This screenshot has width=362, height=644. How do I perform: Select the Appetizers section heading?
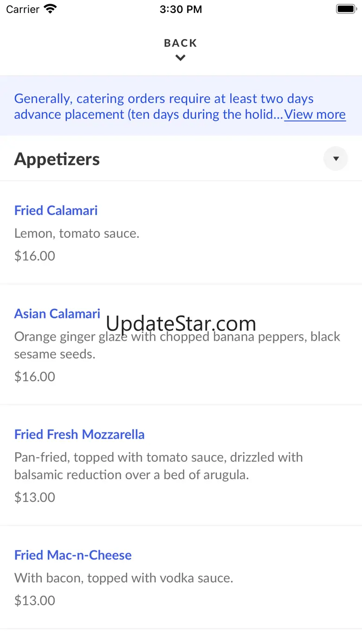click(57, 159)
